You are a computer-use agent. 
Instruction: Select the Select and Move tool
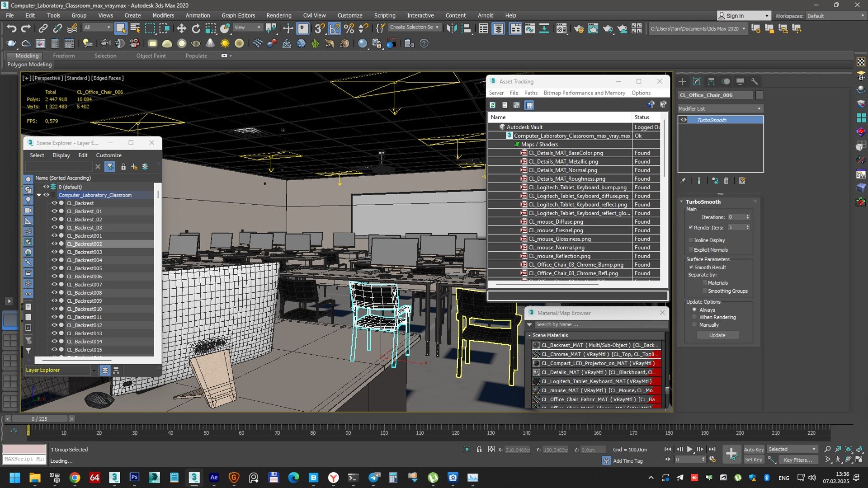181,28
